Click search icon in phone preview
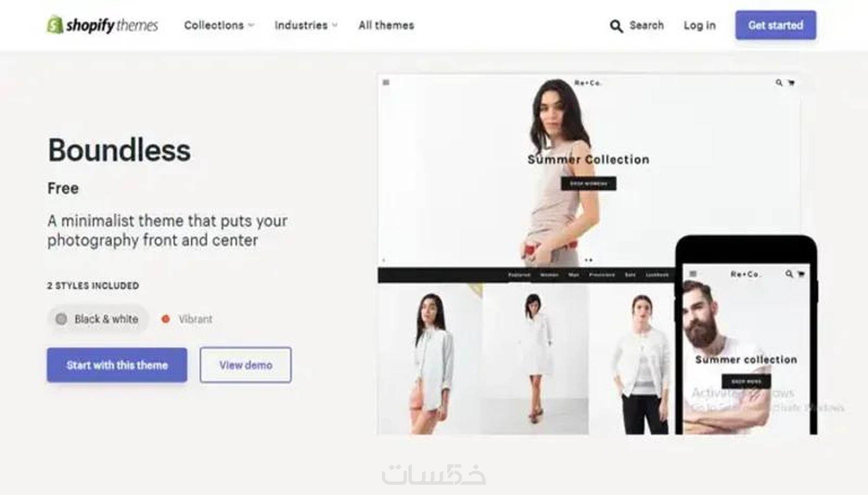868x495 pixels. point(789,274)
